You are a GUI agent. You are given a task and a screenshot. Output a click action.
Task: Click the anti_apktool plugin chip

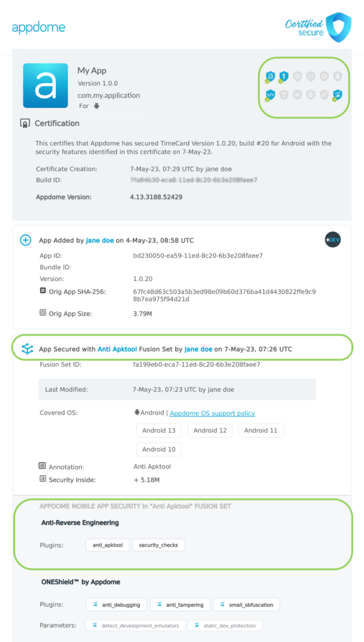107,544
